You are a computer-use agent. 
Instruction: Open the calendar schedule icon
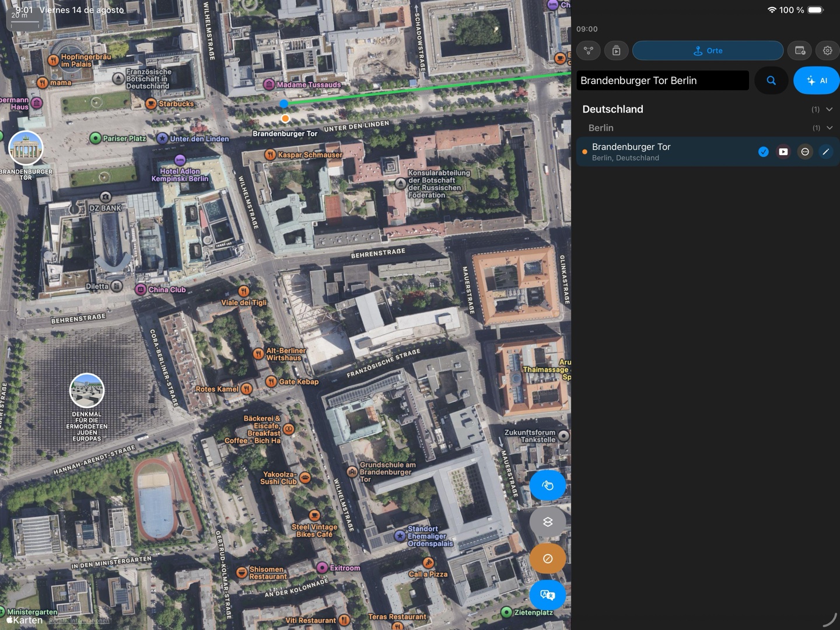point(800,51)
